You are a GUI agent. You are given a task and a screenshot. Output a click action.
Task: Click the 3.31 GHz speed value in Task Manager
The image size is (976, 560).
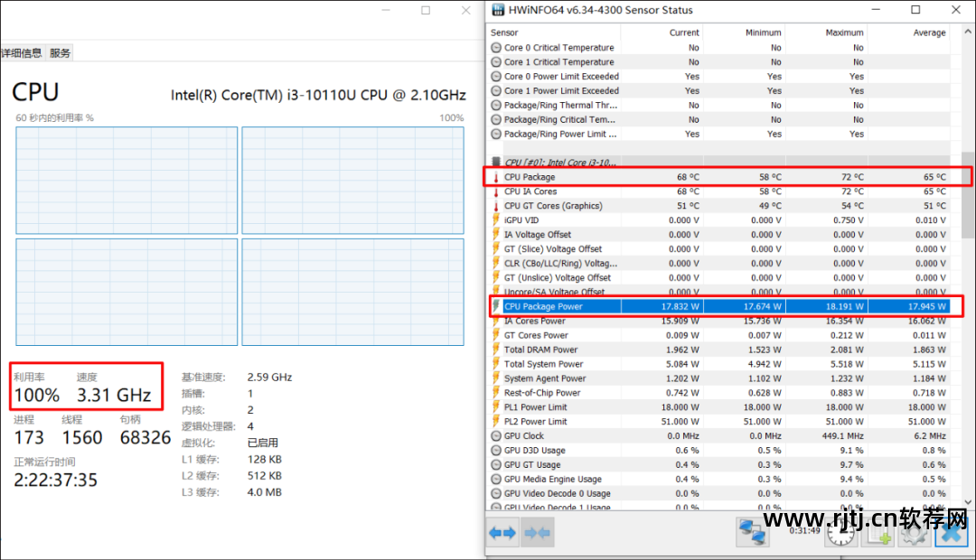coord(114,395)
